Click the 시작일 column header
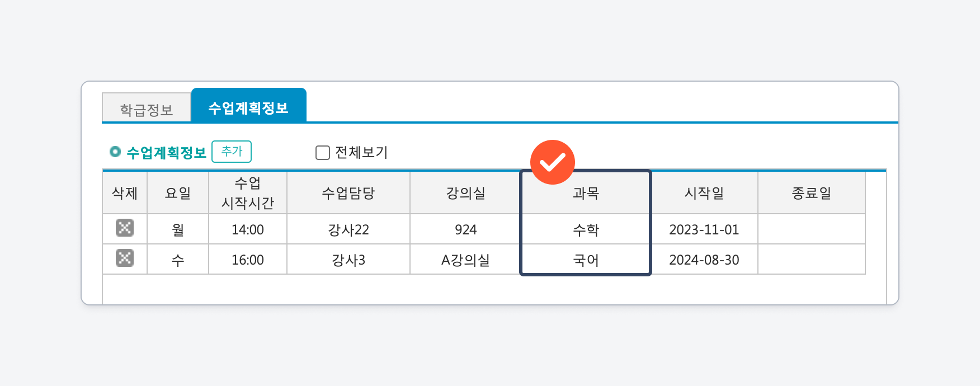The image size is (980, 386). pos(704,193)
